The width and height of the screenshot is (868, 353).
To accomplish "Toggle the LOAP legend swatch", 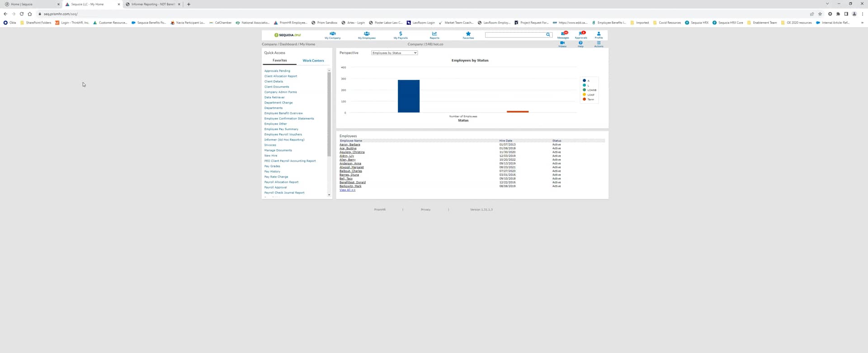I will click(x=584, y=95).
